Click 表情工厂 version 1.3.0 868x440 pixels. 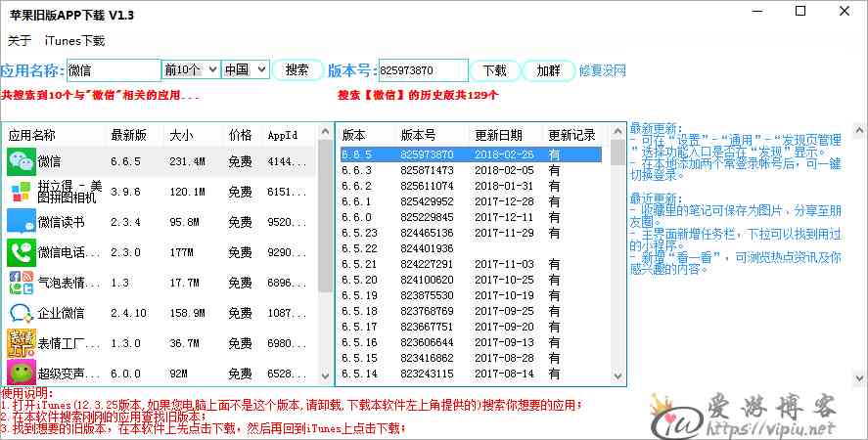tap(125, 343)
